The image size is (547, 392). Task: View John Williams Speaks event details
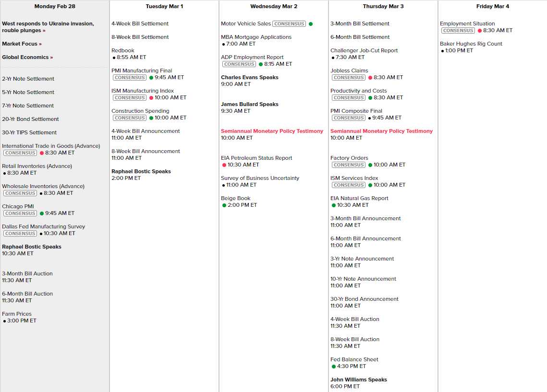tap(358, 380)
